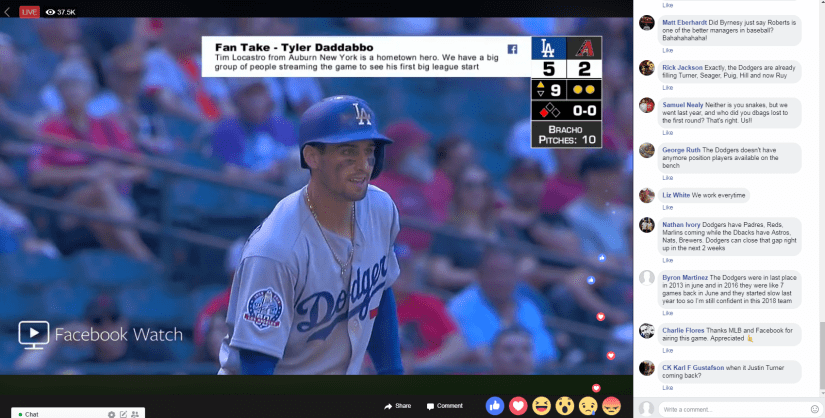Click the 37.5K viewer count eye icon
825x418 pixels.
click(x=51, y=12)
